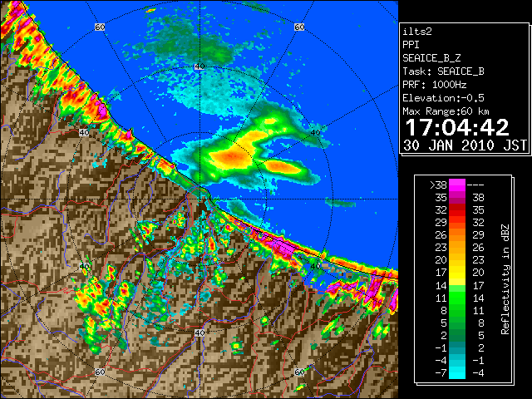Click the "60" range label in the southwest

click(x=100, y=372)
